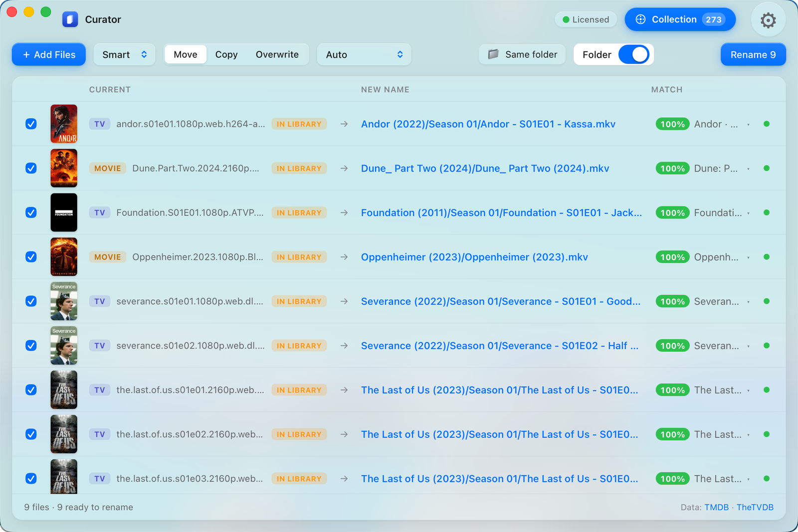
Task: Click the TV badge on Foundation row
Action: [100, 212]
